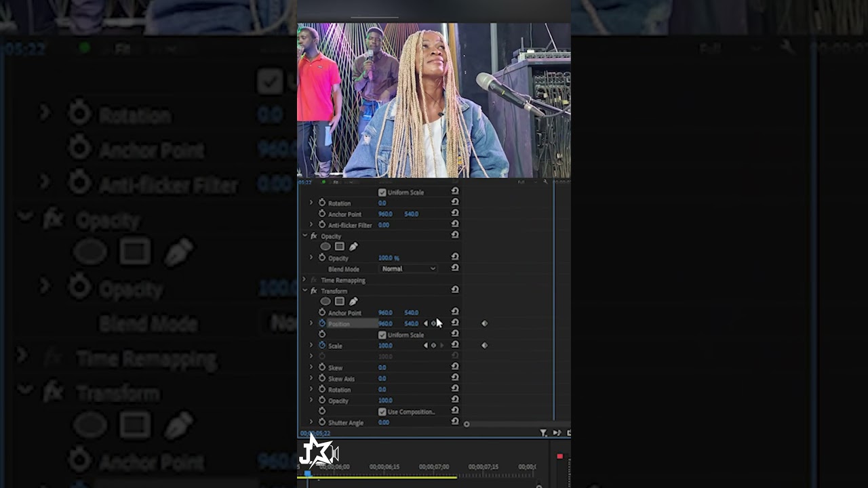Screen dimensions: 868x488
Task: Toggle the Time Remapping fx badge
Action: pos(313,280)
